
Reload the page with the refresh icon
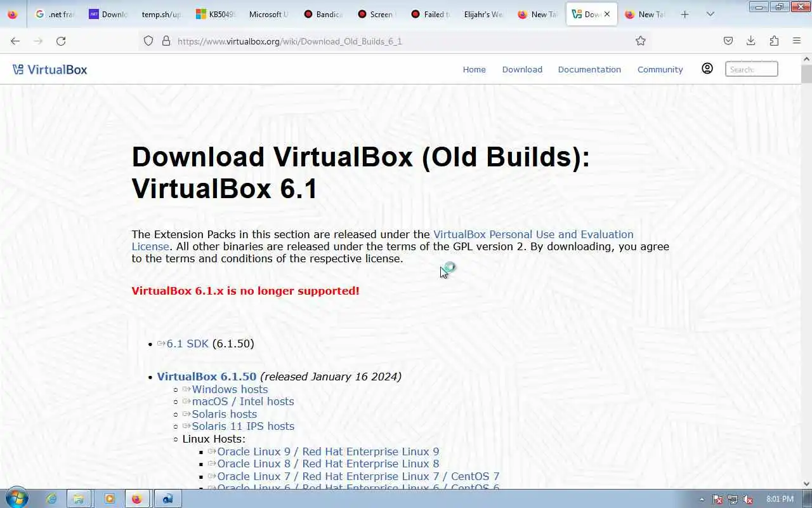point(61,41)
